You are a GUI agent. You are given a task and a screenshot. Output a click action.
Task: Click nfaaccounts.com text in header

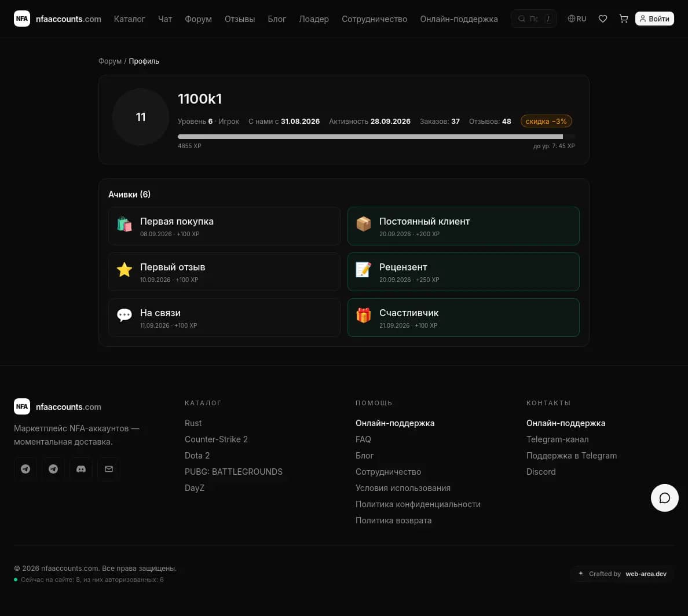click(68, 19)
